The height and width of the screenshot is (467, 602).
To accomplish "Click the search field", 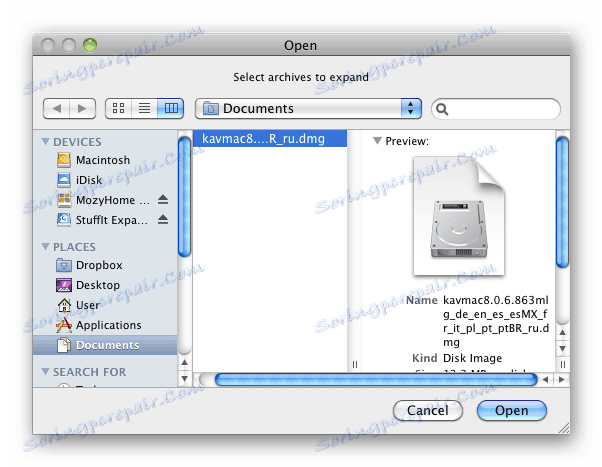I will [496, 109].
